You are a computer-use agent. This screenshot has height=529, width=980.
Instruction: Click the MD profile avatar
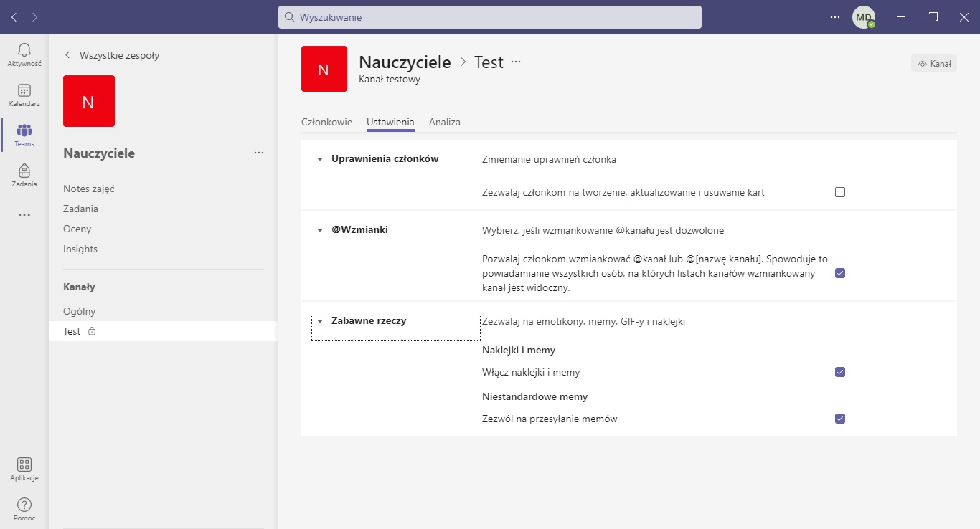coord(863,17)
